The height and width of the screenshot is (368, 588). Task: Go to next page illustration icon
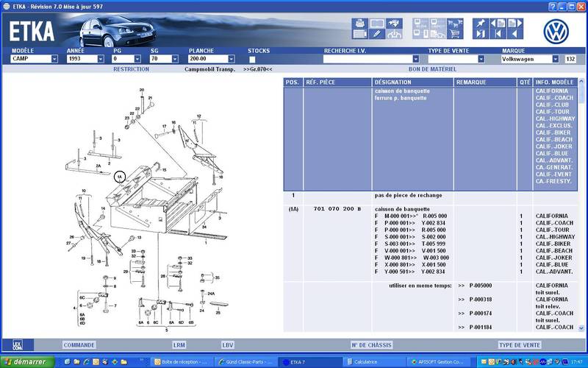coord(515,24)
